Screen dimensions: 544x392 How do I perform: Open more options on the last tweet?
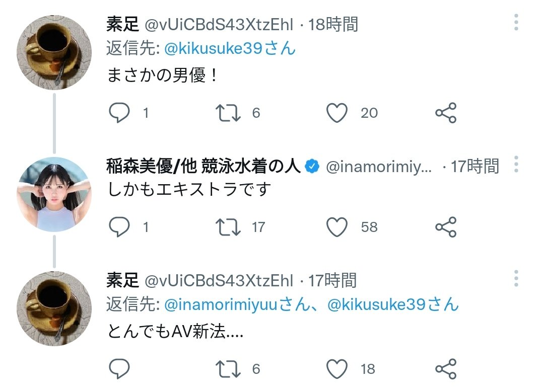[516, 279]
